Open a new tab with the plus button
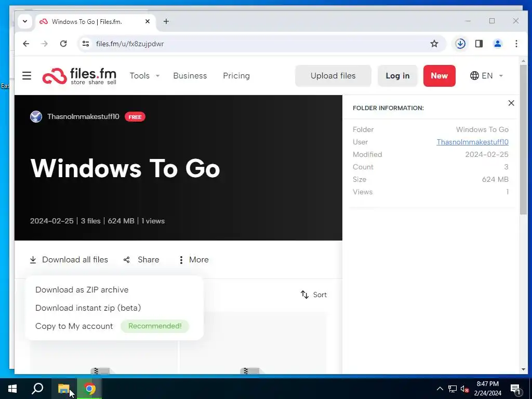532x399 pixels. pyautogui.click(x=166, y=21)
